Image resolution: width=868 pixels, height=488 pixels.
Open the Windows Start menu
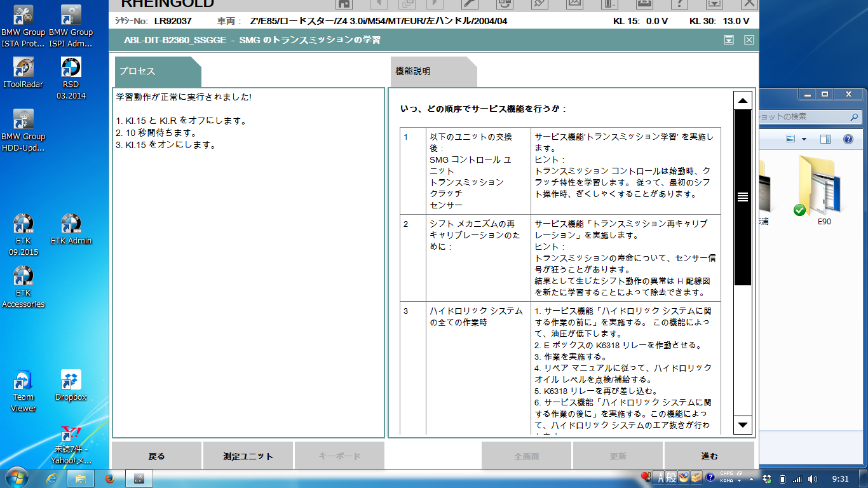16,478
